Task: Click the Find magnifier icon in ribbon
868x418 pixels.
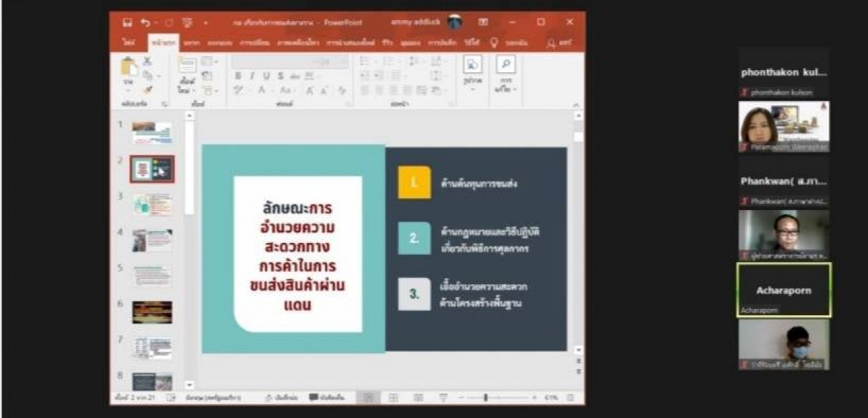Action: click(505, 65)
